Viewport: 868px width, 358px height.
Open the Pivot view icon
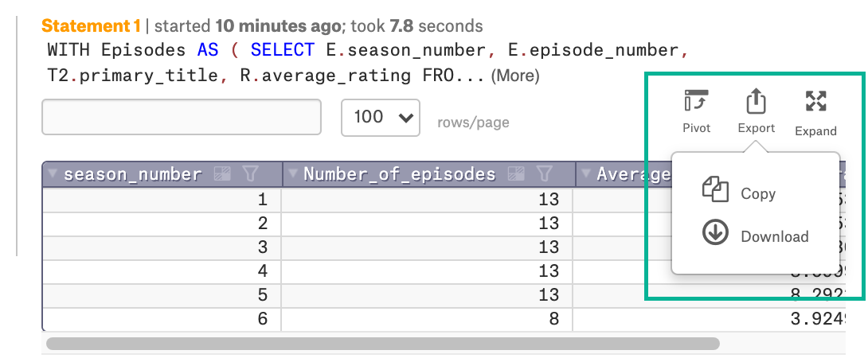click(697, 101)
